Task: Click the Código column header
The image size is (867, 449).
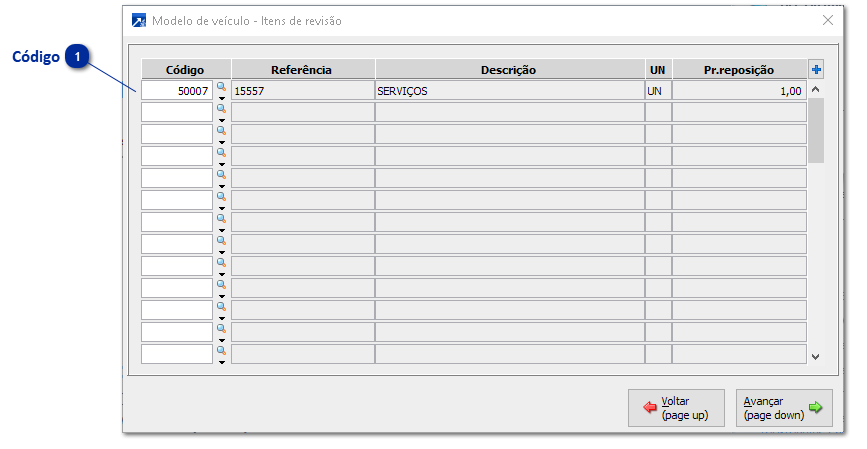Action: [185, 70]
